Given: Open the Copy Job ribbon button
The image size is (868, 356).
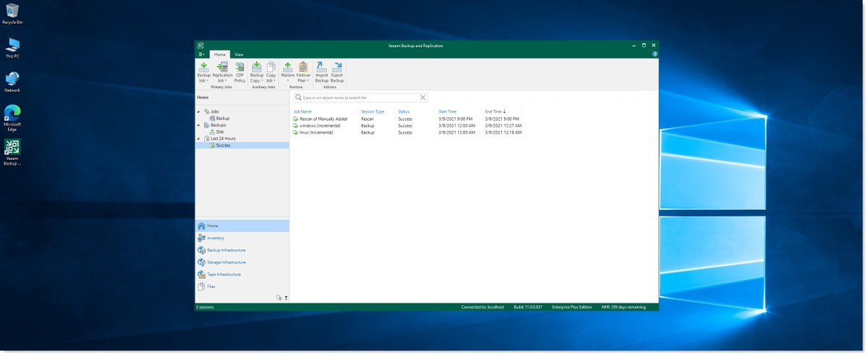Looking at the screenshot, I should (x=271, y=72).
